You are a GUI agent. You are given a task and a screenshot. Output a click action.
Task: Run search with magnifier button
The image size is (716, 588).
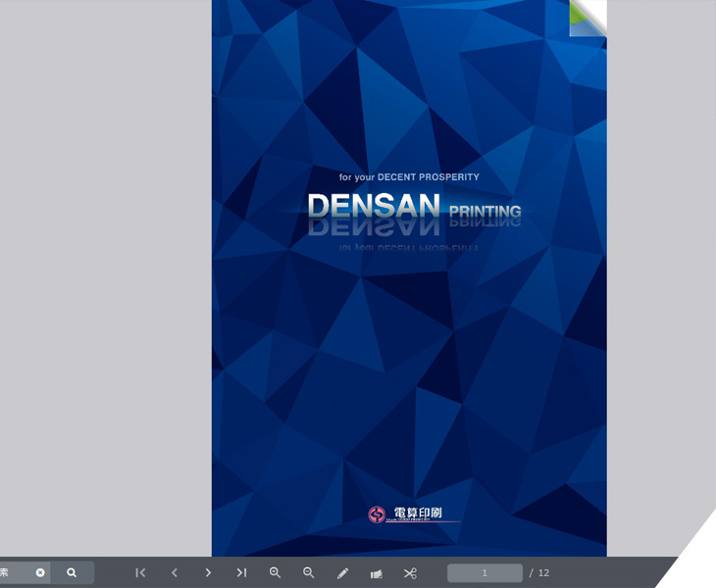pos(72,572)
